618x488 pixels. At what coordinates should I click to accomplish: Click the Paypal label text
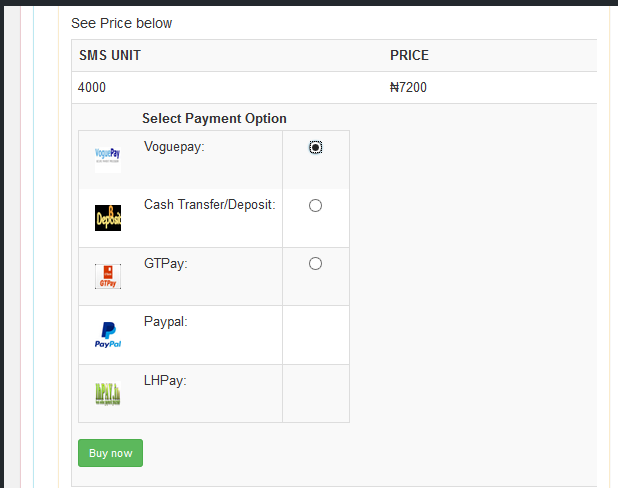(166, 322)
